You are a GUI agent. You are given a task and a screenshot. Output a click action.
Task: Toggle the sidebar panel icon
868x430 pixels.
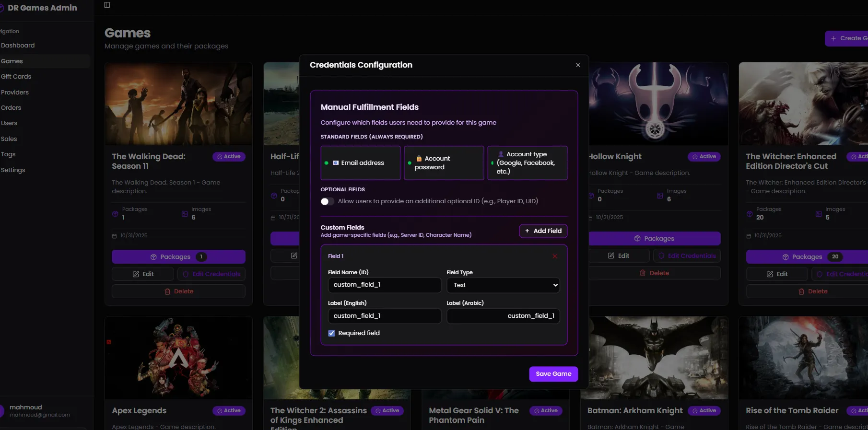[x=107, y=5]
